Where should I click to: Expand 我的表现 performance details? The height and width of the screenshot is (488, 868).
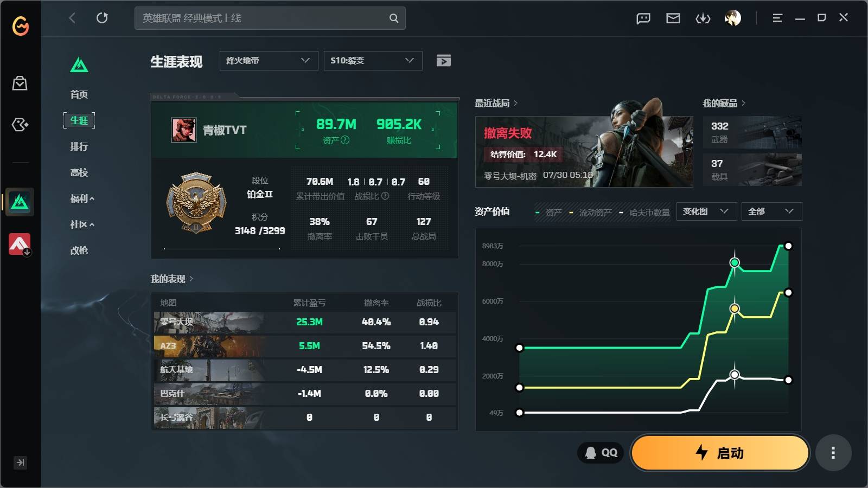coord(172,279)
